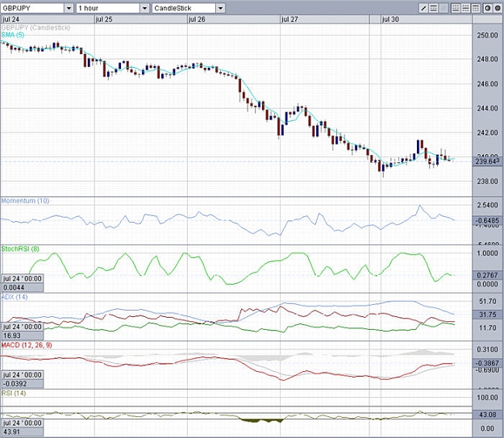
Task: Click the 250.00 price axis label
Action: [487, 35]
